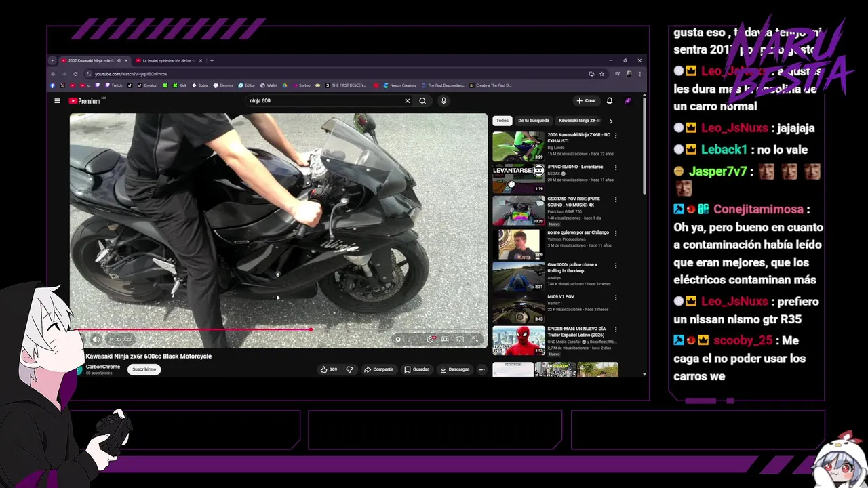Viewport: 868px width, 488px height.
Task: Click the video title 'Kawasaki Ninja zx6r 600cc Black Motorcycle'
Action: [x=149, y=357]
